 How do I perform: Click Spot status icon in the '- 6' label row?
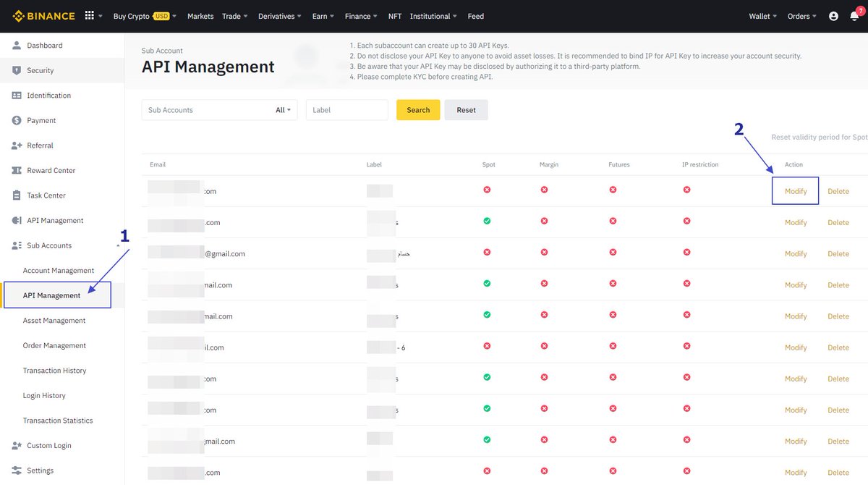point(487,346)
